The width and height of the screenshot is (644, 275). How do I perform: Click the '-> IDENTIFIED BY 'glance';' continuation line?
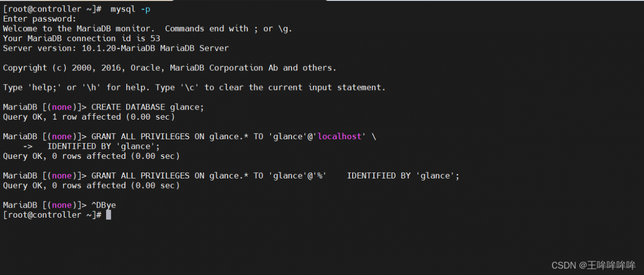click(92, 146)
